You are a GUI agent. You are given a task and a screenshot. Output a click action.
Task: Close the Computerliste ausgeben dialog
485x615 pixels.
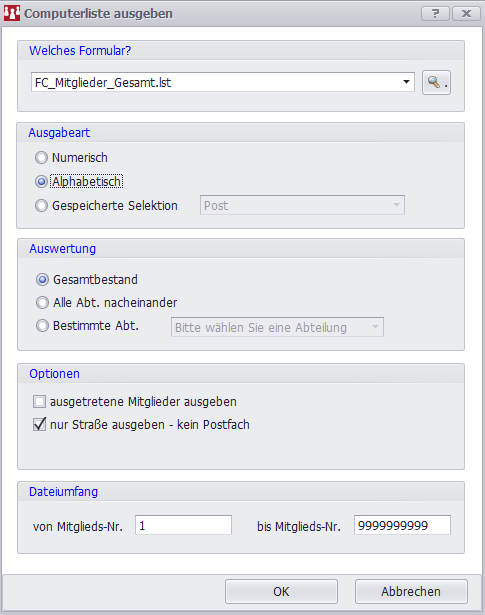pos(466,13)
